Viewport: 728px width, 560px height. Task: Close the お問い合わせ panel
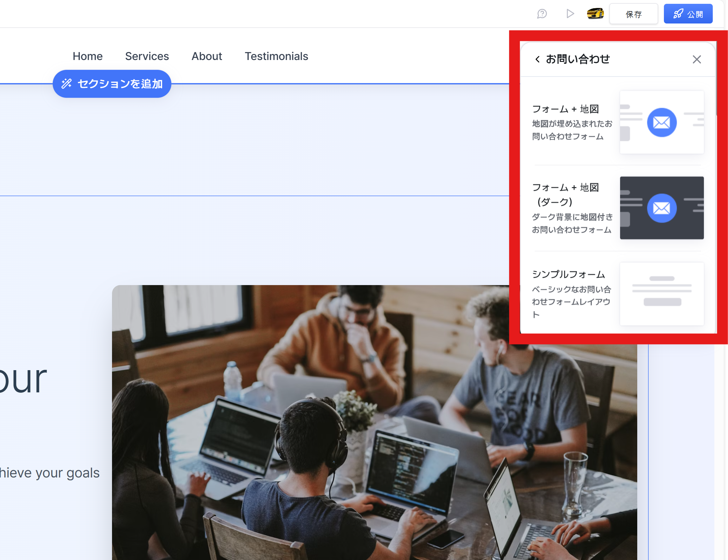[x=696, y=59]
